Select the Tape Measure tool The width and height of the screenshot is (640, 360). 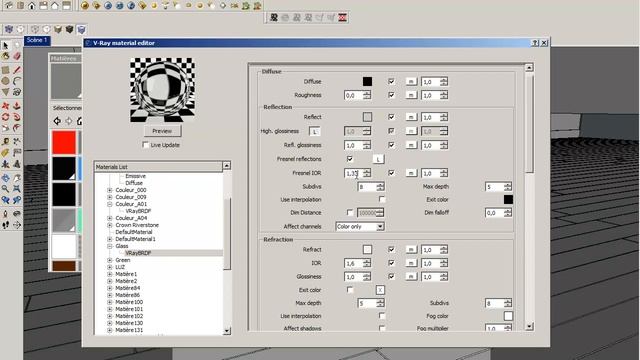pyautogui.click(x=5, y=142)
